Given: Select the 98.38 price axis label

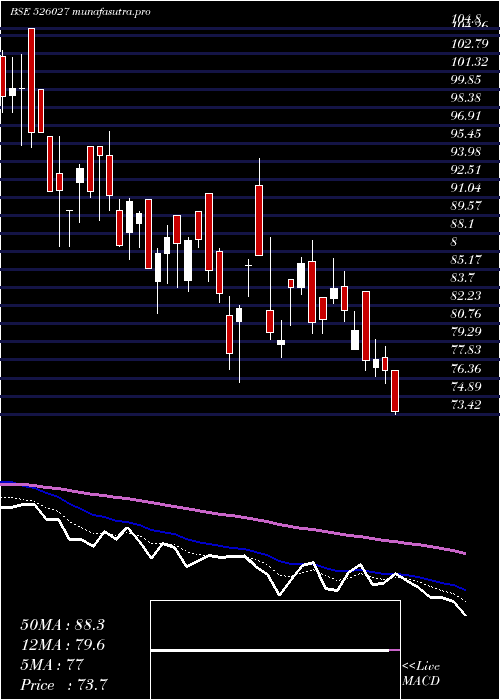Looking at the screenshot, I should click(467, 98).
